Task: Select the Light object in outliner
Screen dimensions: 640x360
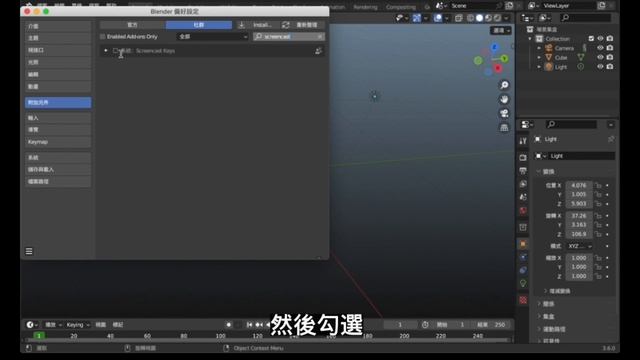Action: 561,67
